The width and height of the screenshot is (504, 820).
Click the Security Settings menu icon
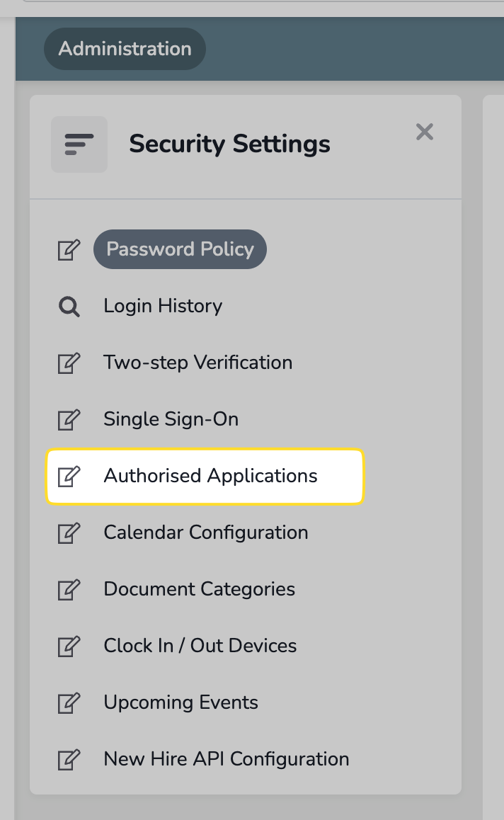[x=79, y=144]
